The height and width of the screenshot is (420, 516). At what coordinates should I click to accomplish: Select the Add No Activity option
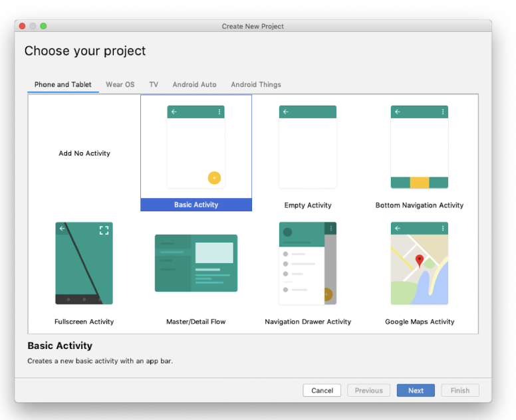click(x=84, y=154)
